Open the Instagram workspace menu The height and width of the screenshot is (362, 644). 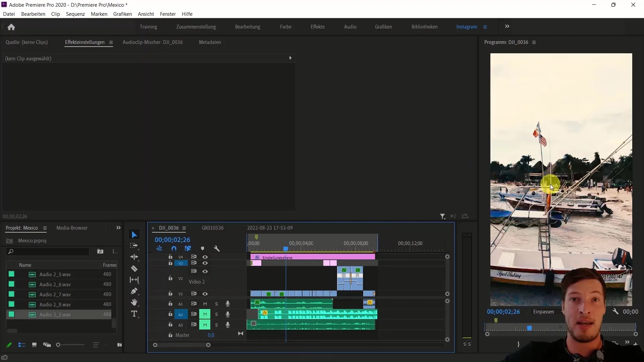(x=485, y=27)
